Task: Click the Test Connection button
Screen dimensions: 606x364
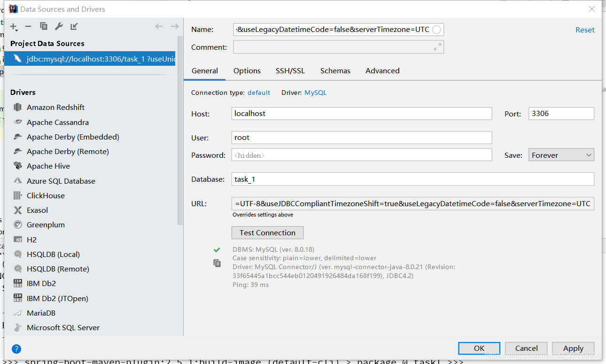Action: click(x=267, y=232)
